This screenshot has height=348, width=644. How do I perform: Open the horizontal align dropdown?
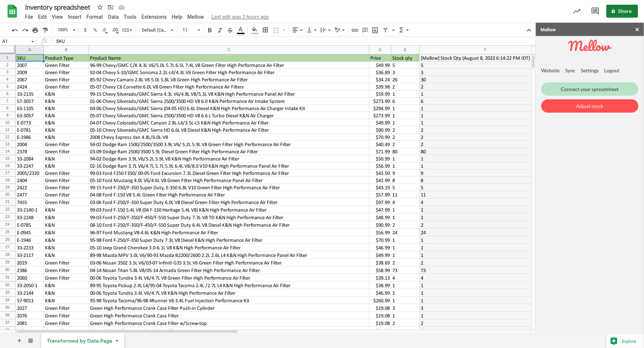pos(297,30)
